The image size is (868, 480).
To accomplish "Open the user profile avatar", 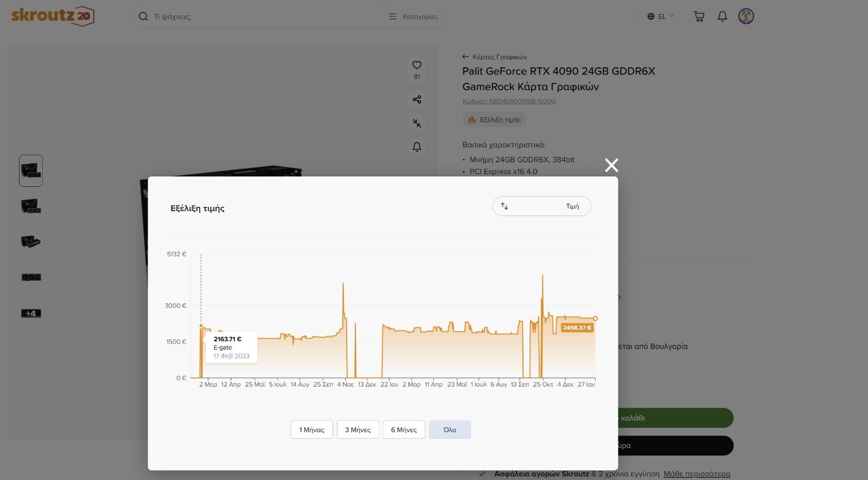I will pyautogui.click(x=746, y=16).
